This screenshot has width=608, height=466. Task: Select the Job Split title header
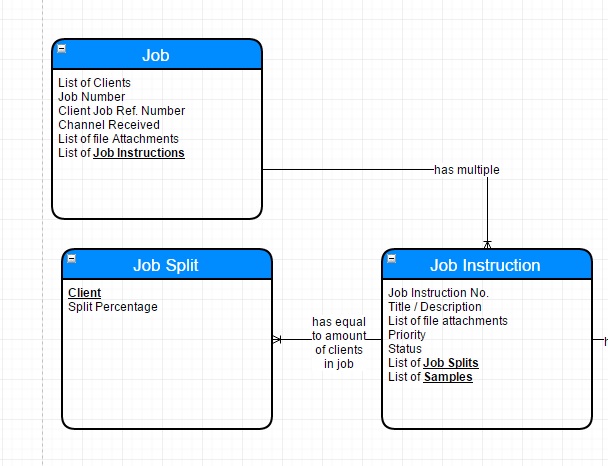point(166,265)
